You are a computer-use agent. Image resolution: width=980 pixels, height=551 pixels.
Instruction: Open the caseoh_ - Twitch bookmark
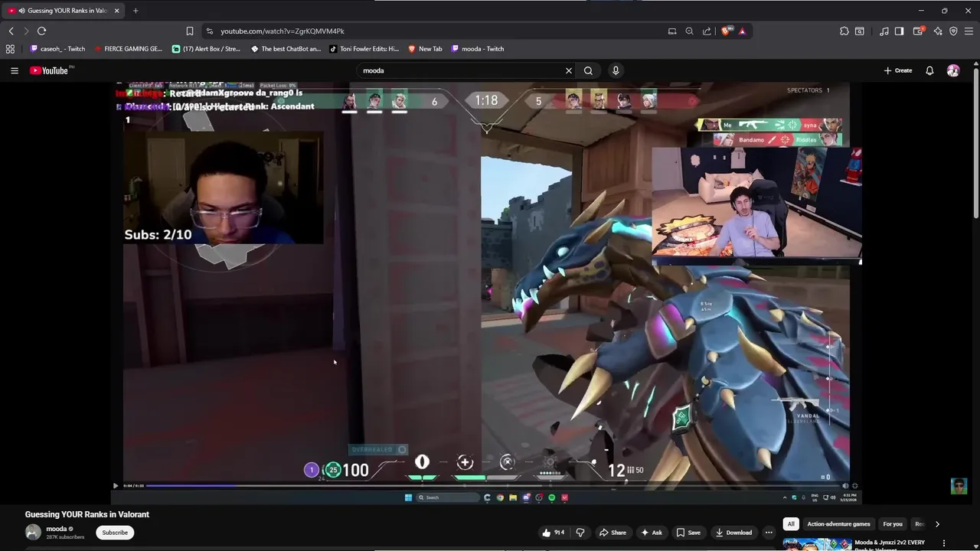(57, 49)
